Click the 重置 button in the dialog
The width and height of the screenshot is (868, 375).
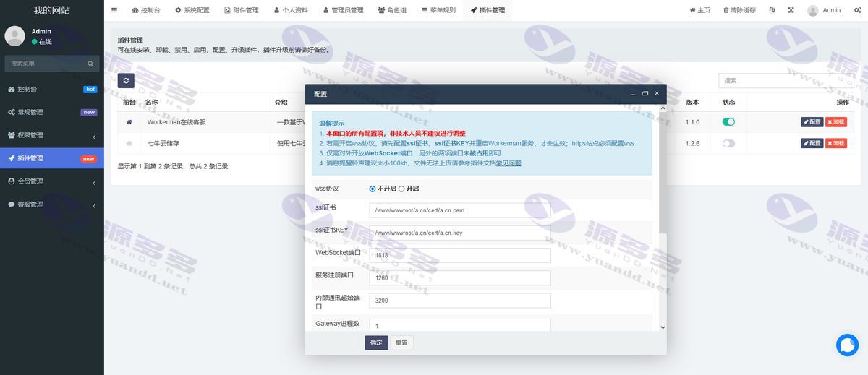pos(401,342)
